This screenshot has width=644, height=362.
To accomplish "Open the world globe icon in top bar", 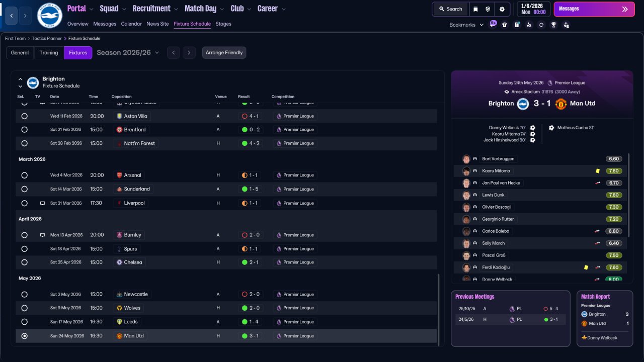I will (488, 9).
